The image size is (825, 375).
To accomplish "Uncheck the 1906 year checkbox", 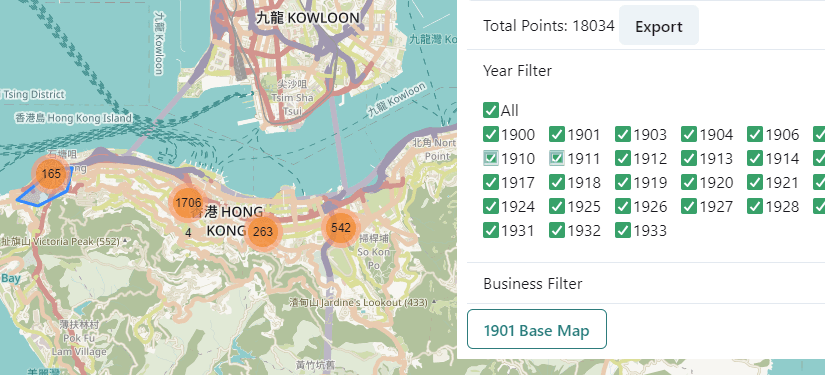I will 755,135.
